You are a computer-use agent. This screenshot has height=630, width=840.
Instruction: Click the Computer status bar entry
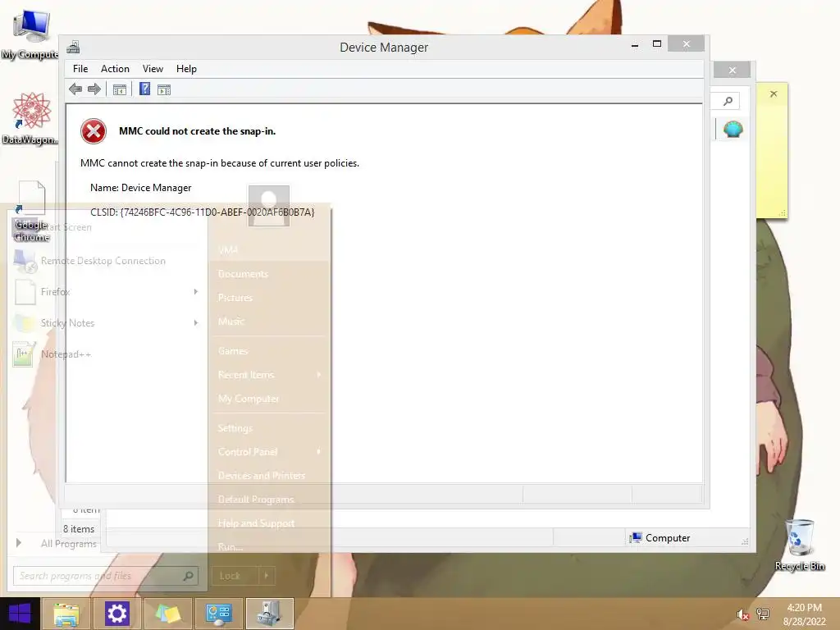pos(660,538)
